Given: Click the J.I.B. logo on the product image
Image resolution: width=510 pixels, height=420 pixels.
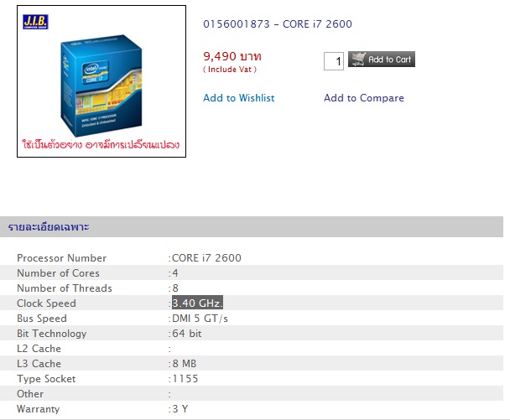Looking at the screenshot, I should pyautogui.click(x=37, y=20).
